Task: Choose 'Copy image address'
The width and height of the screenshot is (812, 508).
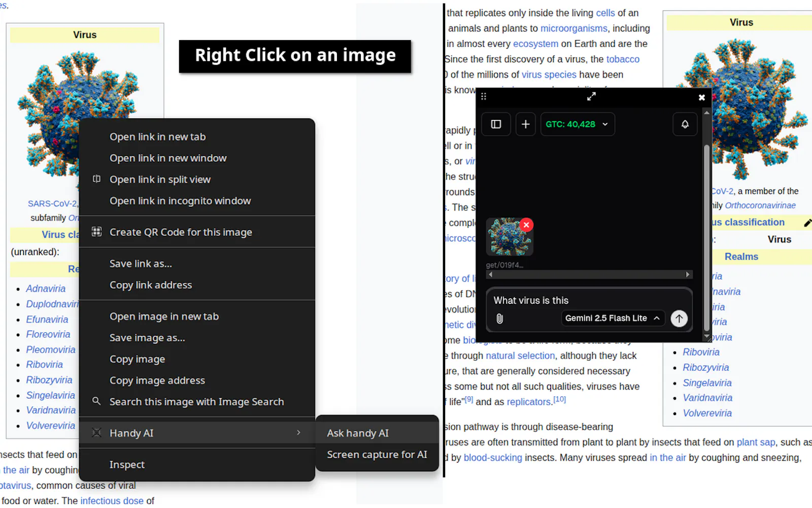Action: tap(197, 380)
